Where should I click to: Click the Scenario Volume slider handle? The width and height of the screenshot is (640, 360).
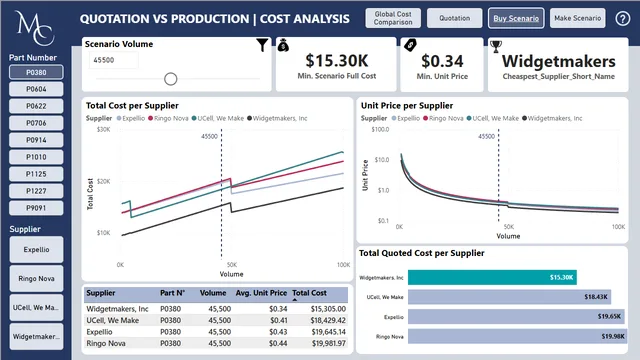coord(171,79)
